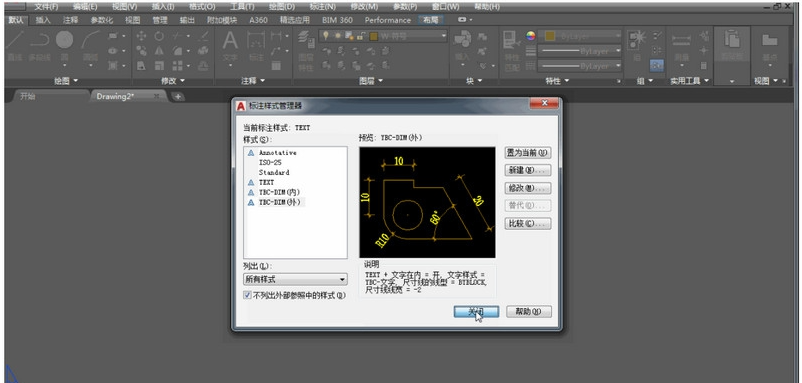Click the Stretch tool in the Modify panel

(x=141, y=65)
